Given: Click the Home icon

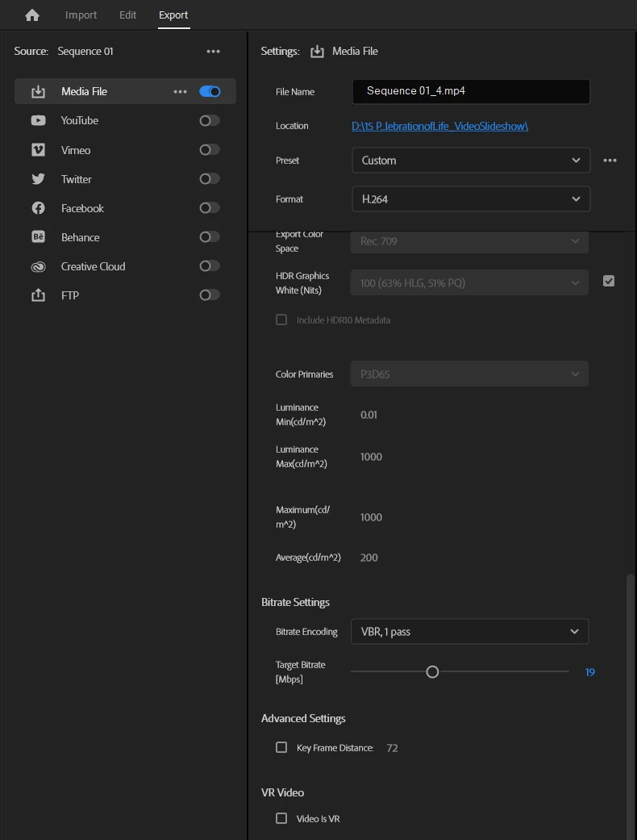Looking at the screenshot, I should [x=32, y=15].
